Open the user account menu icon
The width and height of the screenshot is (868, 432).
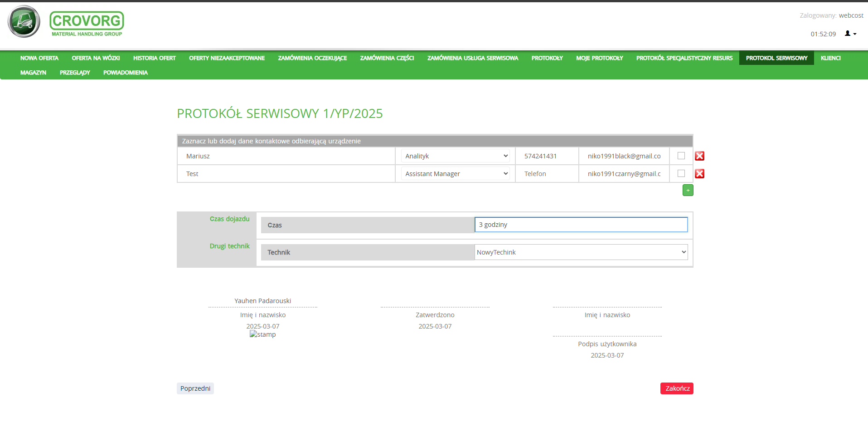pos(850,34)
